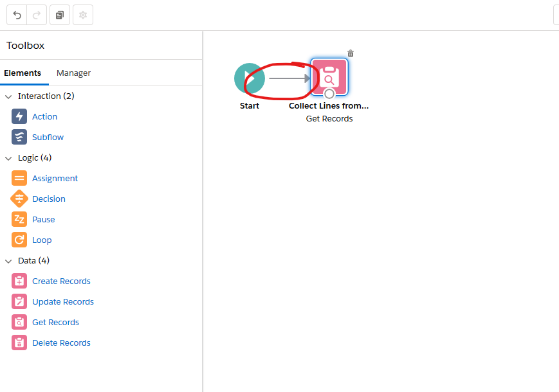Click the Assignment equals icon
The image size is (559, 392).
tap(19, 178)
